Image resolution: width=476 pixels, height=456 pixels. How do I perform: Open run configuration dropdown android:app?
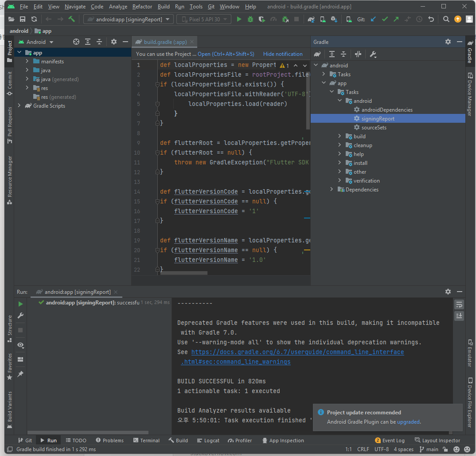[129, 19]
